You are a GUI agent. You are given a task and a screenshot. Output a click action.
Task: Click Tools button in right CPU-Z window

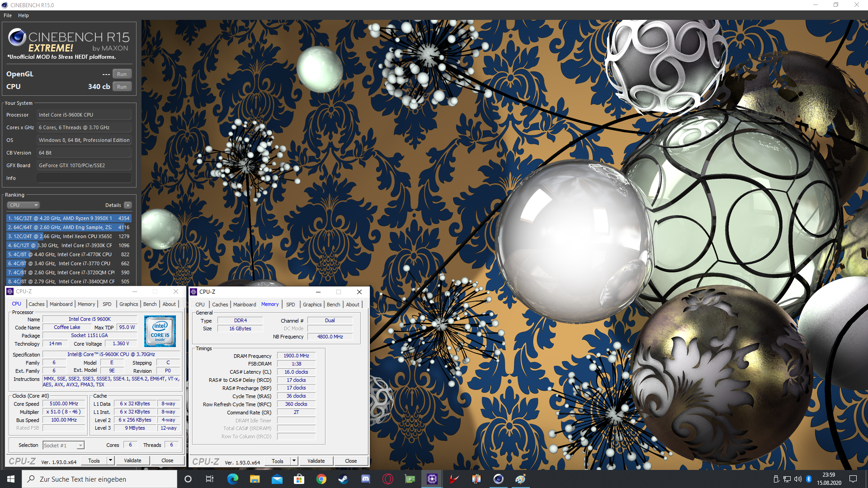click(x=278, y=461)
